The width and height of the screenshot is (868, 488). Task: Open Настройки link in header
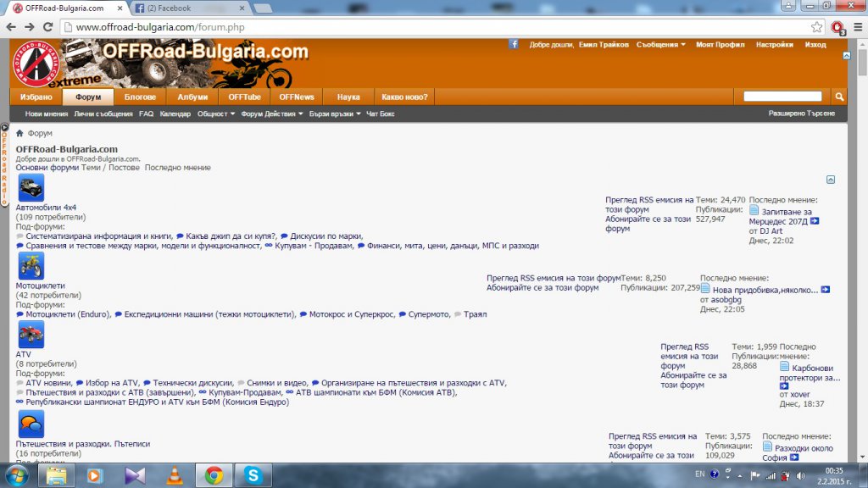(775, 44)
